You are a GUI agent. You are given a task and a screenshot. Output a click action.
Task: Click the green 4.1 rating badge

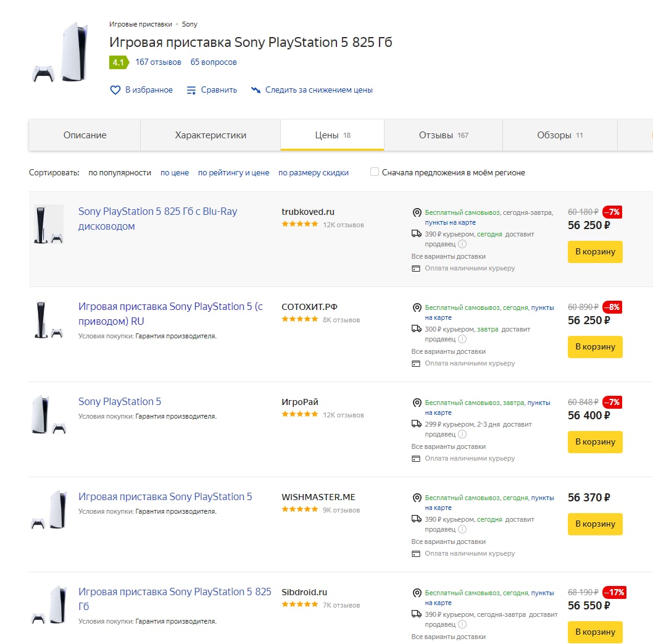click(x=119, y=62)
